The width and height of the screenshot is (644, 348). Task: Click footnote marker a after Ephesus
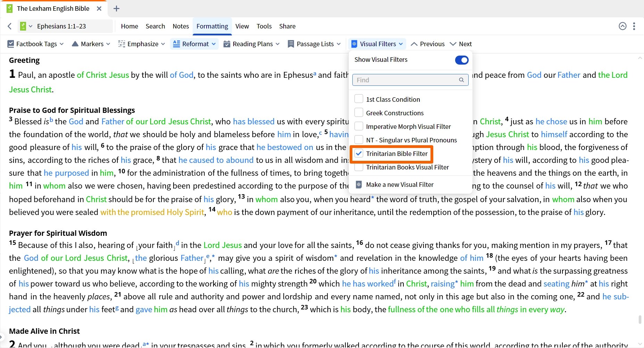point(315,73)
